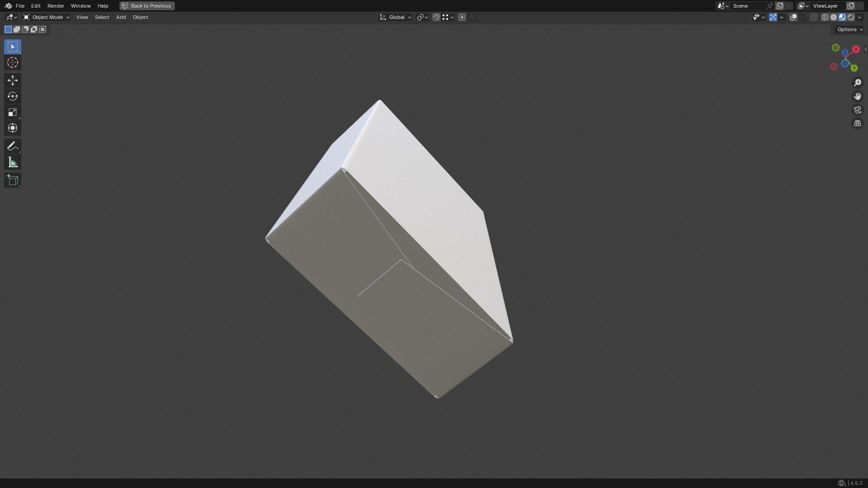
Task: Activate the Transform tool
Action: click(x=12, y=128)
